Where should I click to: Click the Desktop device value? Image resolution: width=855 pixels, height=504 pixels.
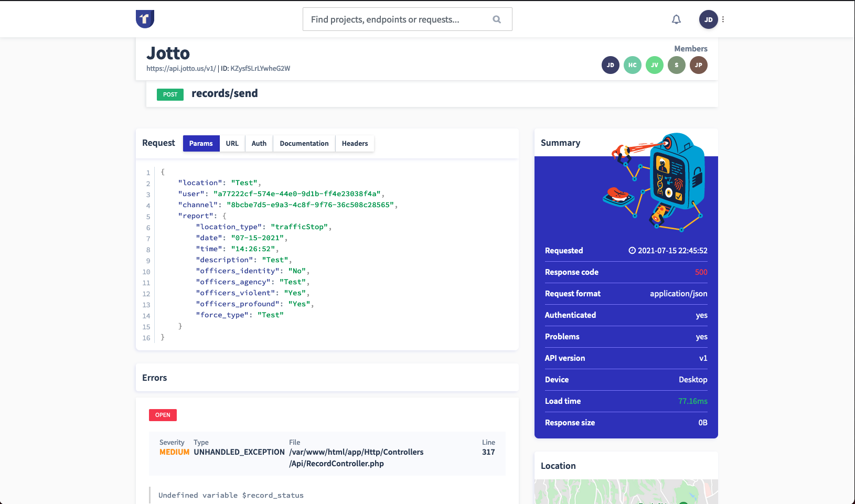point(693,380)
